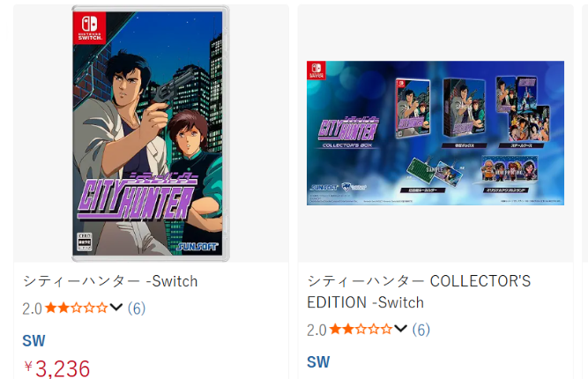Open the (6) reviews of standard edition

coord(137,308)
